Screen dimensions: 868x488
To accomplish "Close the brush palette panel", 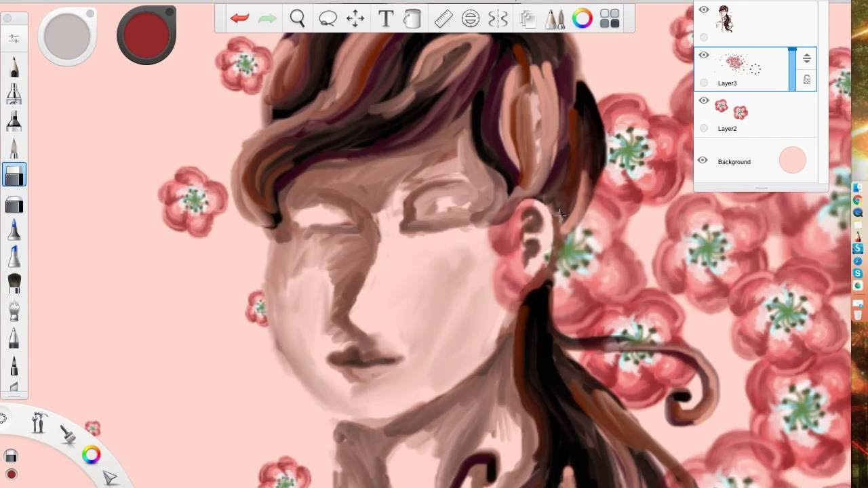I will point(8,19).
